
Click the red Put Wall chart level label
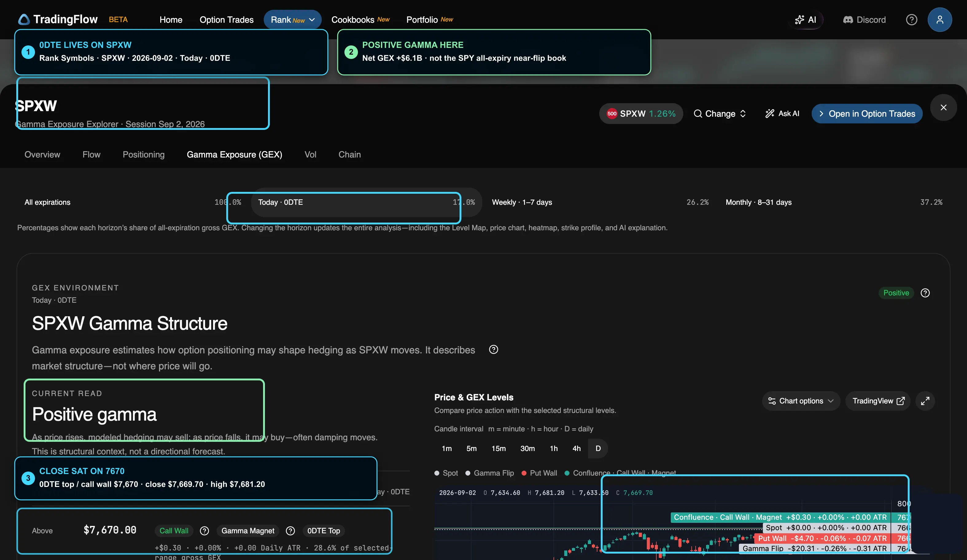coord(822,539)
